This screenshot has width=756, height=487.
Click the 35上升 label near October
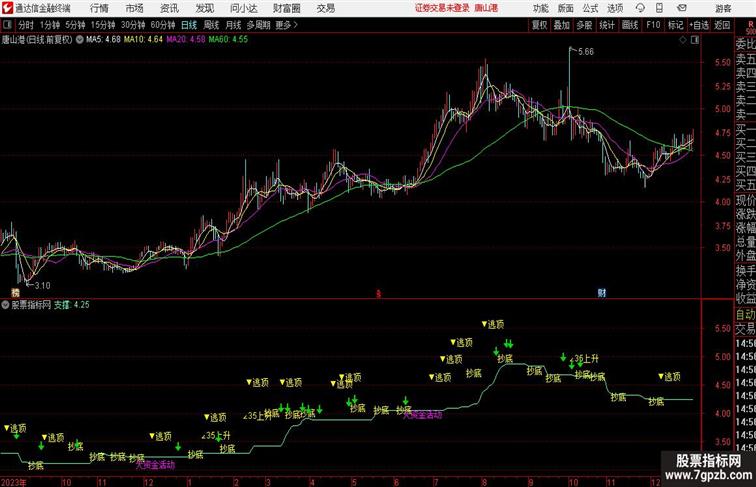pyautogui.click(x=586, y=359)
